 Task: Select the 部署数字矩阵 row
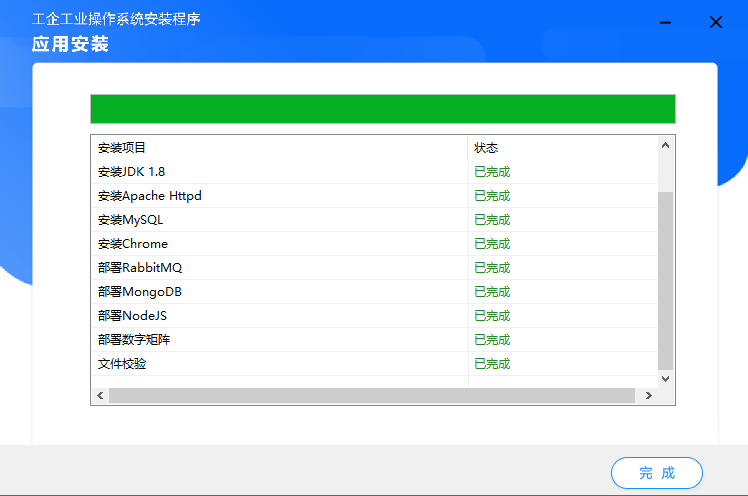pos(374,340)
